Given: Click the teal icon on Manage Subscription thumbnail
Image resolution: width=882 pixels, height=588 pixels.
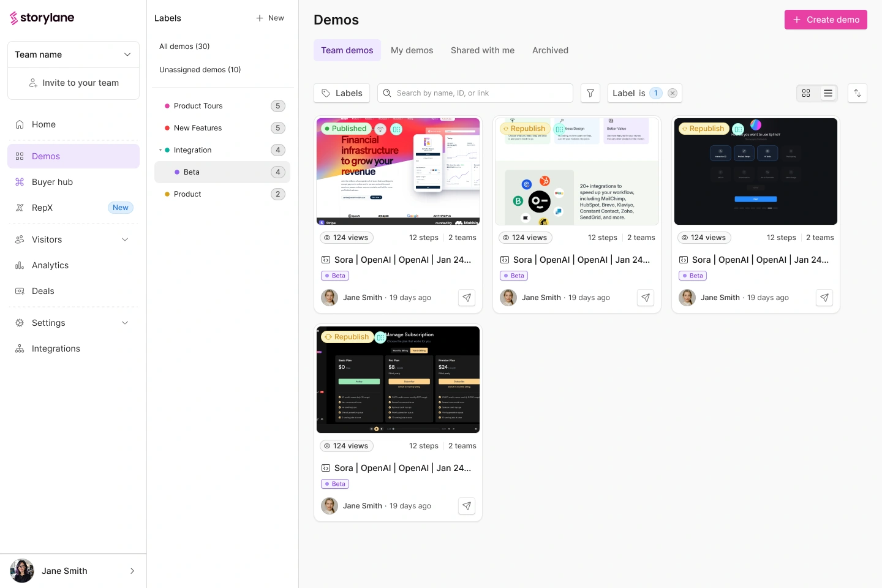Looking at the screenshot, I should [380, 337].
